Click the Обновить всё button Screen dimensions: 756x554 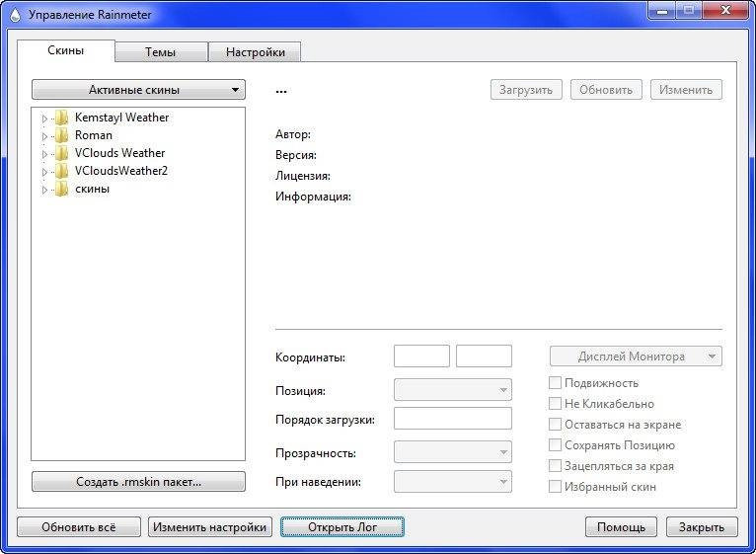[x=79, y=527]
